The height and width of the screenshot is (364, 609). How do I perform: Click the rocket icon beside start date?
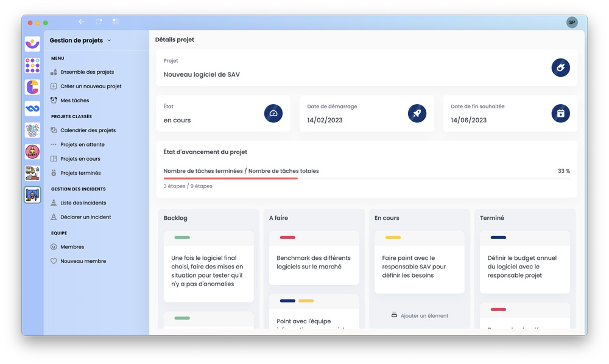[417, 113]
